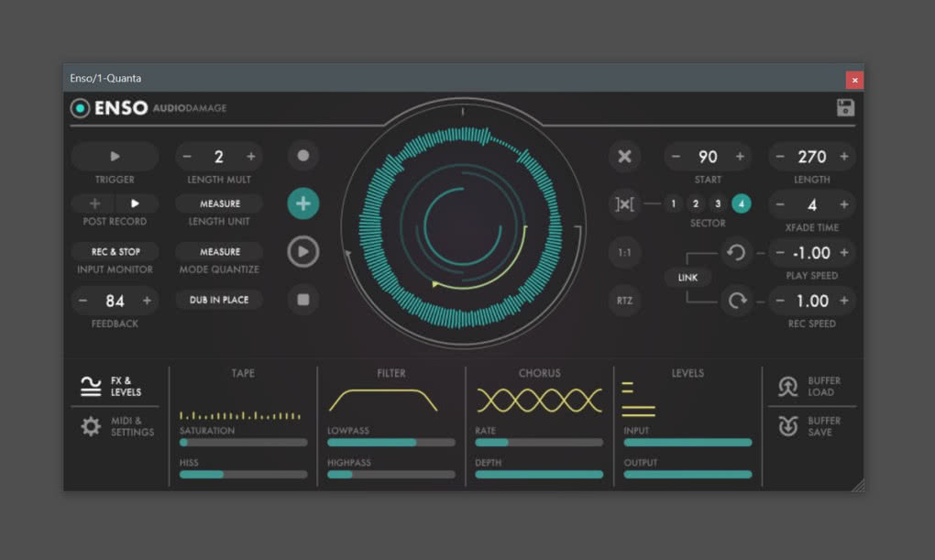Decrease the Play Speed value
Screen dimensions: 935x560
(780, 253)
